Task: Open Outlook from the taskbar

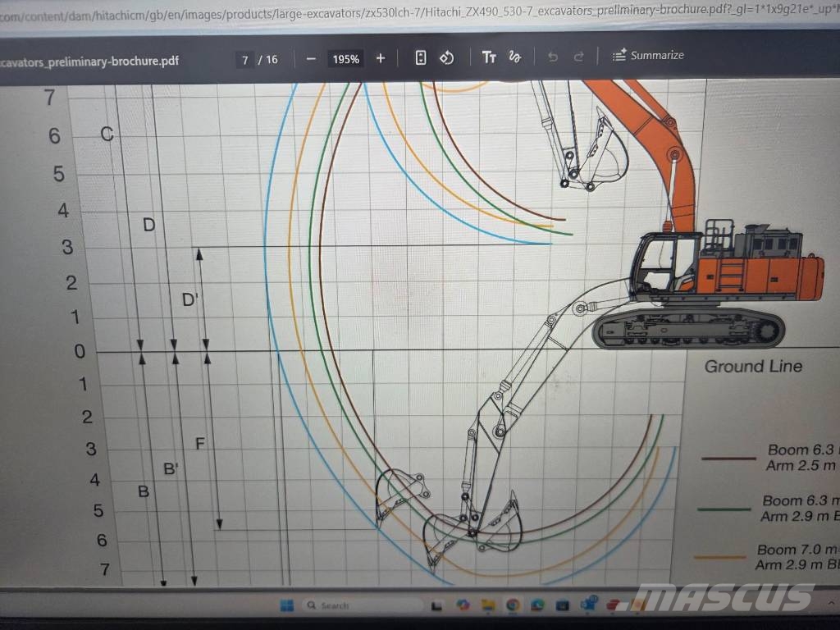Action: [589, 605]
